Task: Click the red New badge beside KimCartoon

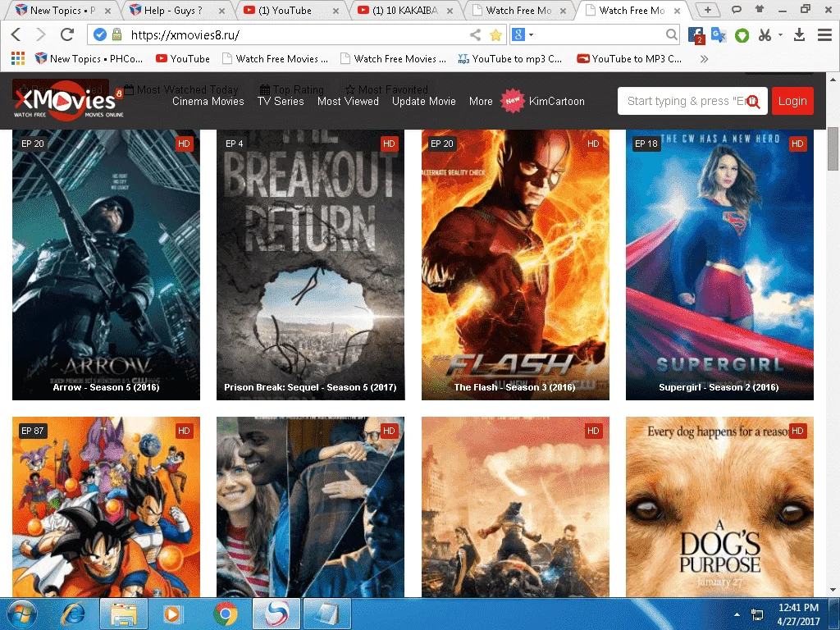Action: pyautogui.click(x=513, y=101)
